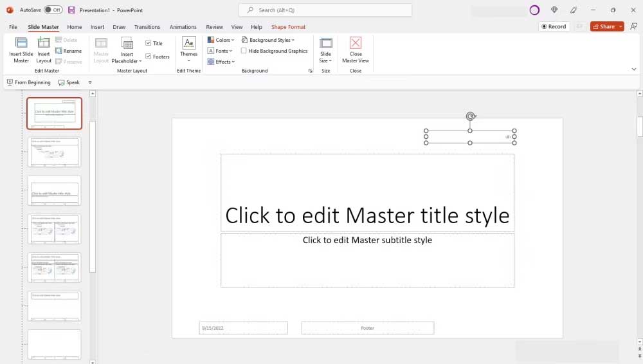Click the diamond premium icon
The height and width of the screenshot is (364, 643).
pyautogui.click(x=554, y=10)
